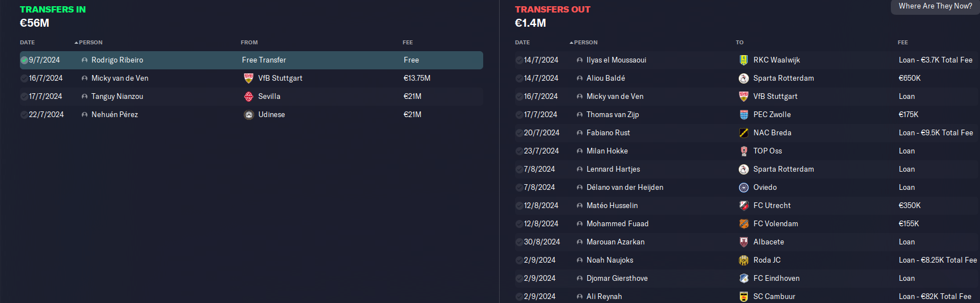
Task: Sort Transfers In by the Date header
Action: pos(27,42)
